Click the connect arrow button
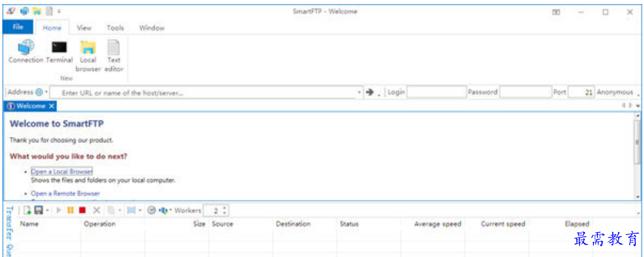The width and height of the screenshot is (644, 257). tap(370, 92)
